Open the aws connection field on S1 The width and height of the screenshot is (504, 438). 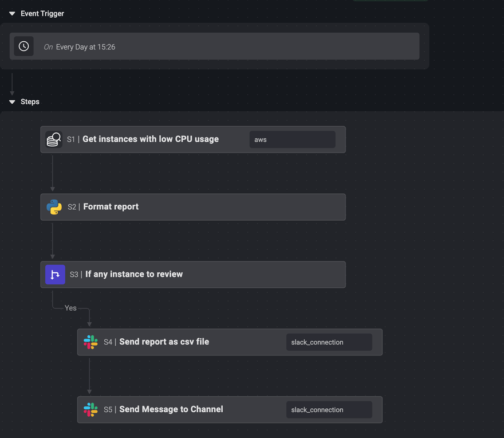click(x=292, y=139)
